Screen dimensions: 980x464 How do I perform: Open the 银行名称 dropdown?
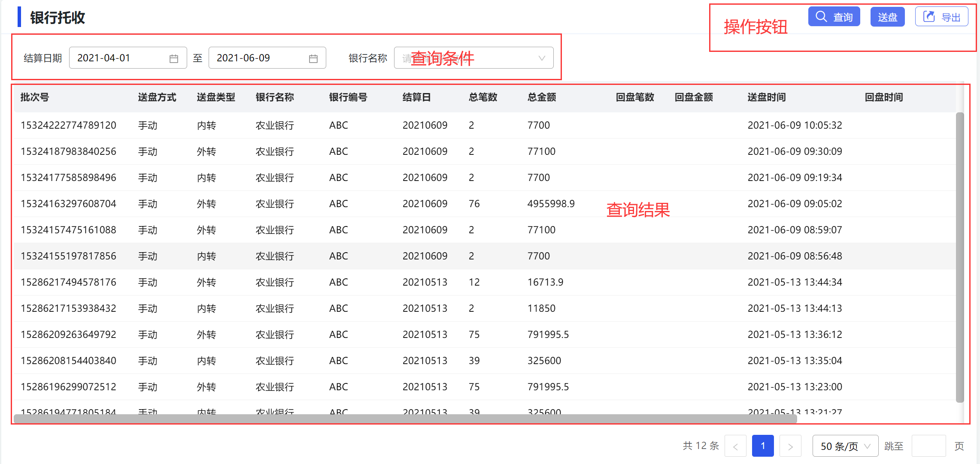coord(473,58)
